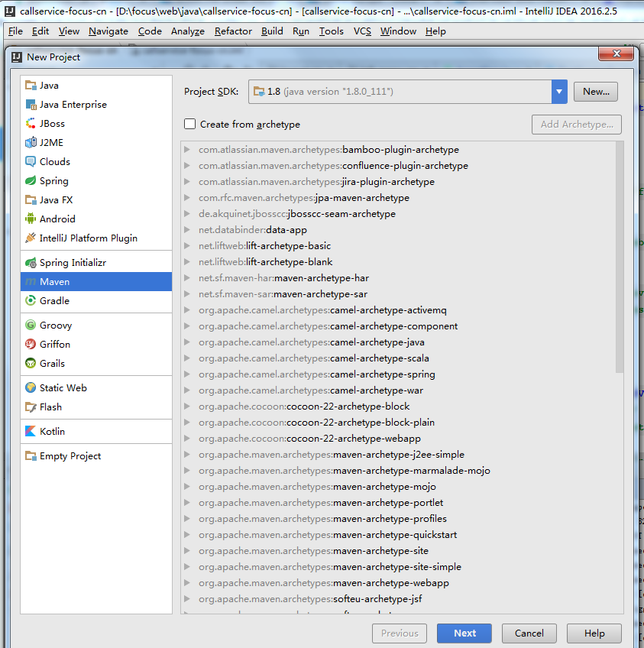This screenshot has width=644, height=648.
Task: Click the Maven icon in the list
Action: click(31, 282)
